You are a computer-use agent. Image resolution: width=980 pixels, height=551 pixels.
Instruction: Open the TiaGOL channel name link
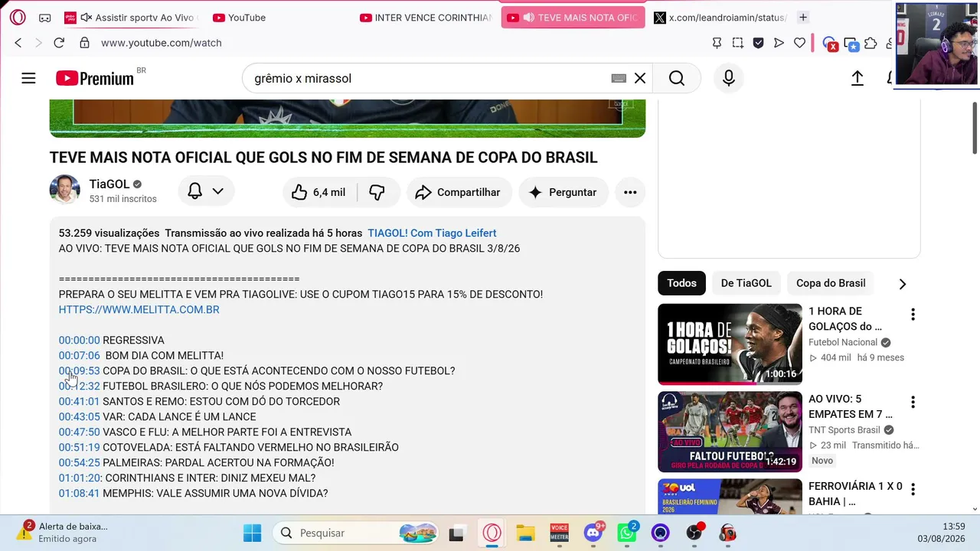pyautogui.click(x=109, y=184)
